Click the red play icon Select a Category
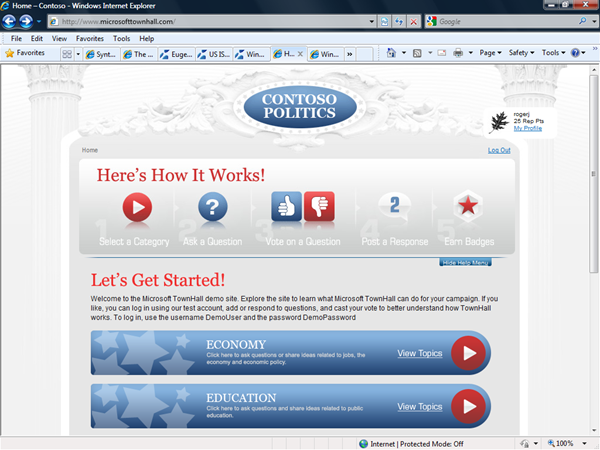The width and height of the screenshot is (600, 450). coord(137,207)
